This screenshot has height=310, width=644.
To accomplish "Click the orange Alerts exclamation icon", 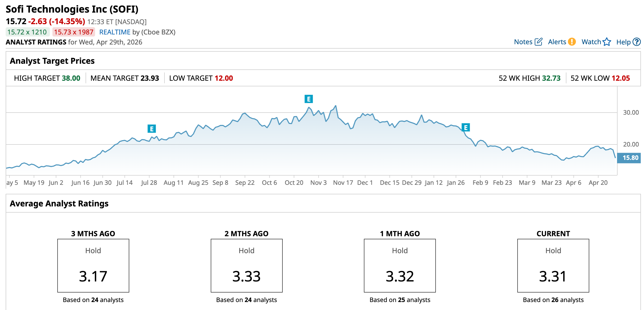I will pos(572,42).
